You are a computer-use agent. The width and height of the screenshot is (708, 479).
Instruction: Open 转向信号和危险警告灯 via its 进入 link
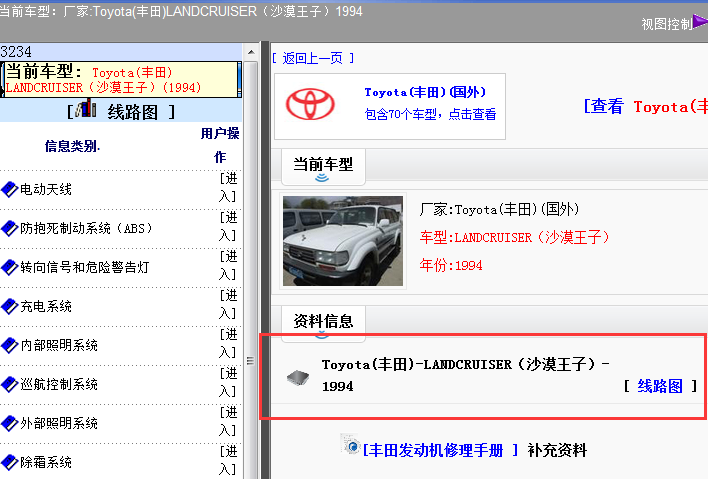click(228, 265)
